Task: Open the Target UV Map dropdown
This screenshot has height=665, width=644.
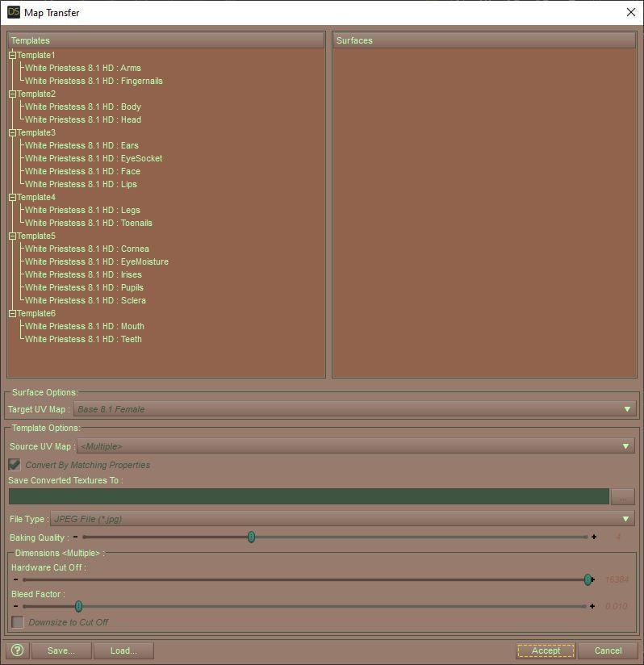Action: (355, 409)
